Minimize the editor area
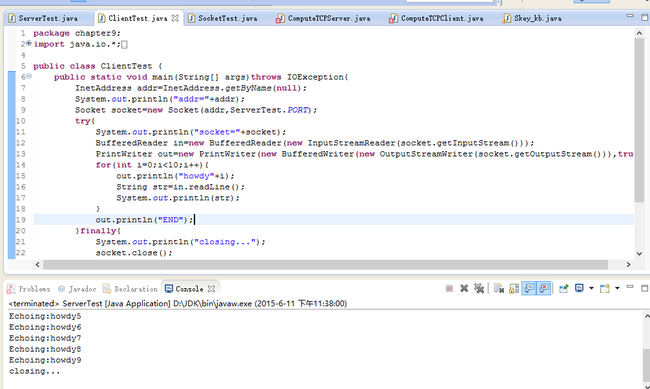Image resolution: width=650 pixels, height=389 pixels. (630, 16)
